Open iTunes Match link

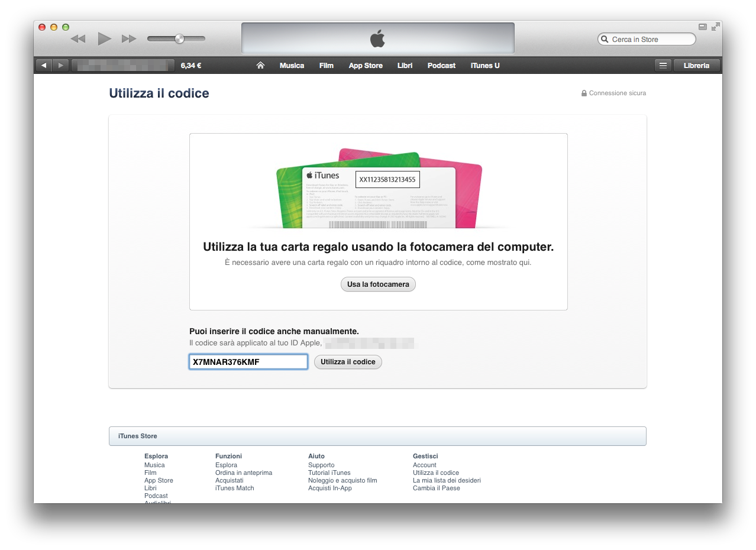click(x=235, y=488)
